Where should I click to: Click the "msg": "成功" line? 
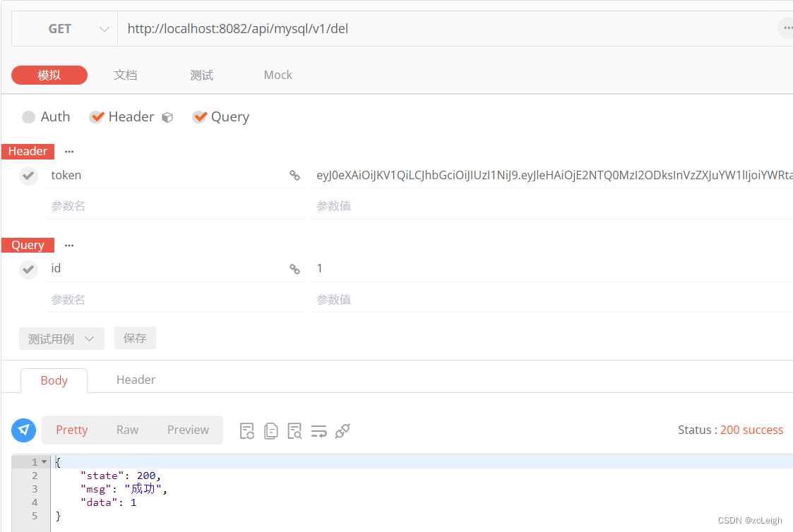click(x=124, y=489)
